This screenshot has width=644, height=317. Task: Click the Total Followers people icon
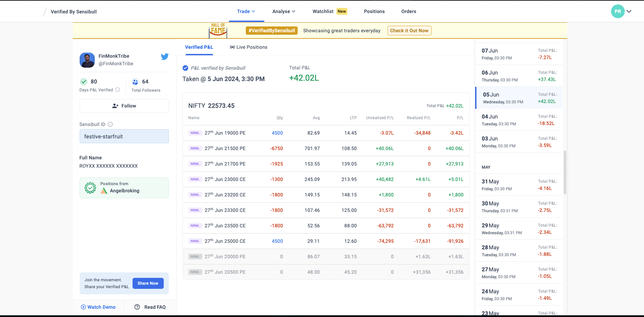(x=135, y=82)
